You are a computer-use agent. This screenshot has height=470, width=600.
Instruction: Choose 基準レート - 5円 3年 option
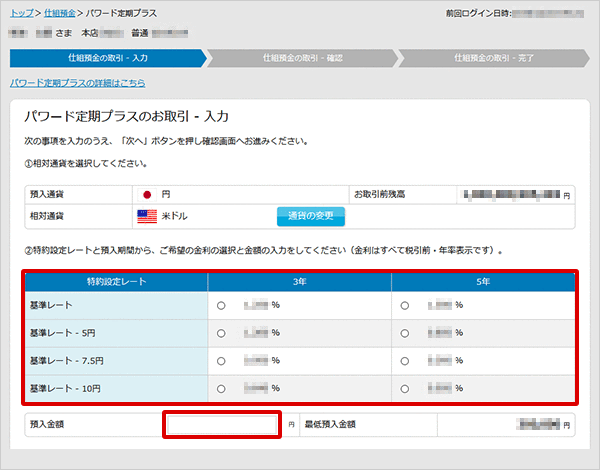(x=221, y=333)
